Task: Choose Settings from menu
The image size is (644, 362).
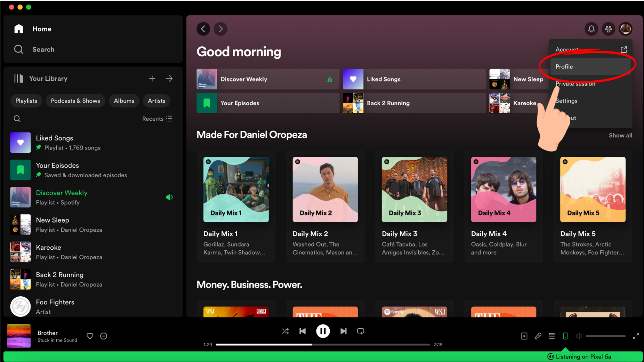Action: point(591,101)
